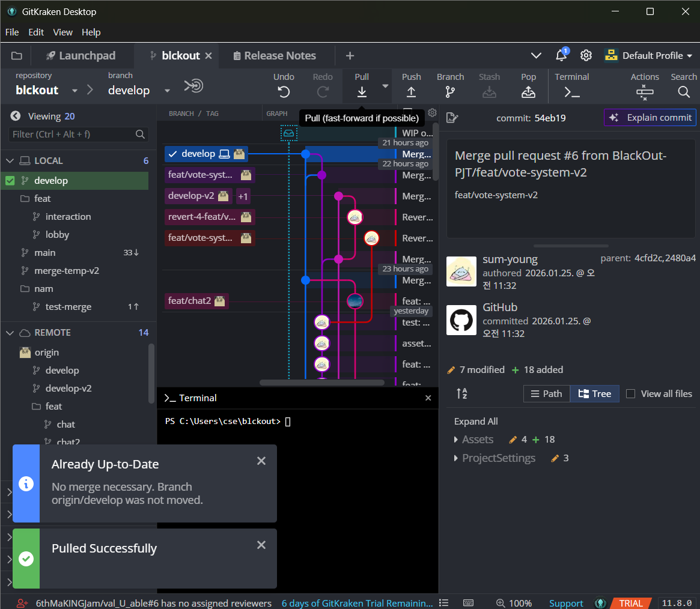The image size is (700, 609).
Task: Click the list icon in status bar
Action: 443,603
